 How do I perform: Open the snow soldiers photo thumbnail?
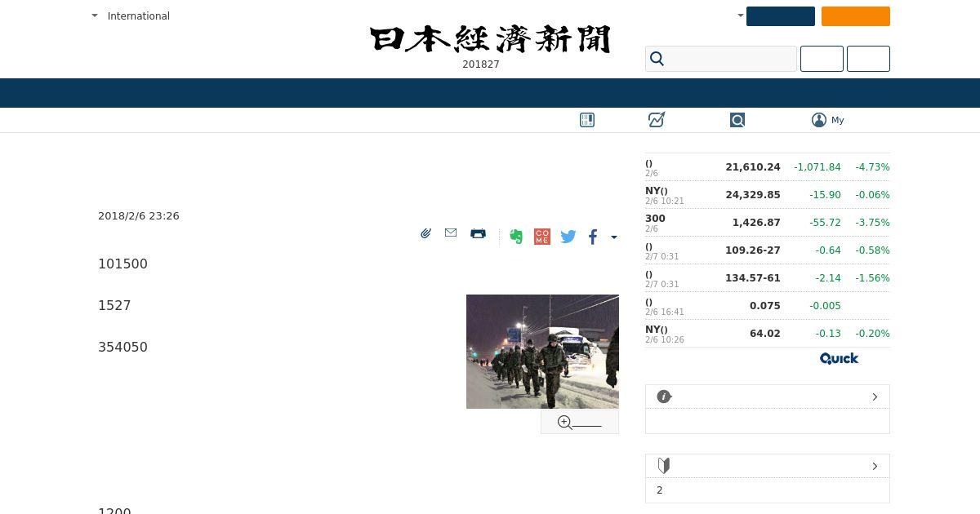pos(542,352)
